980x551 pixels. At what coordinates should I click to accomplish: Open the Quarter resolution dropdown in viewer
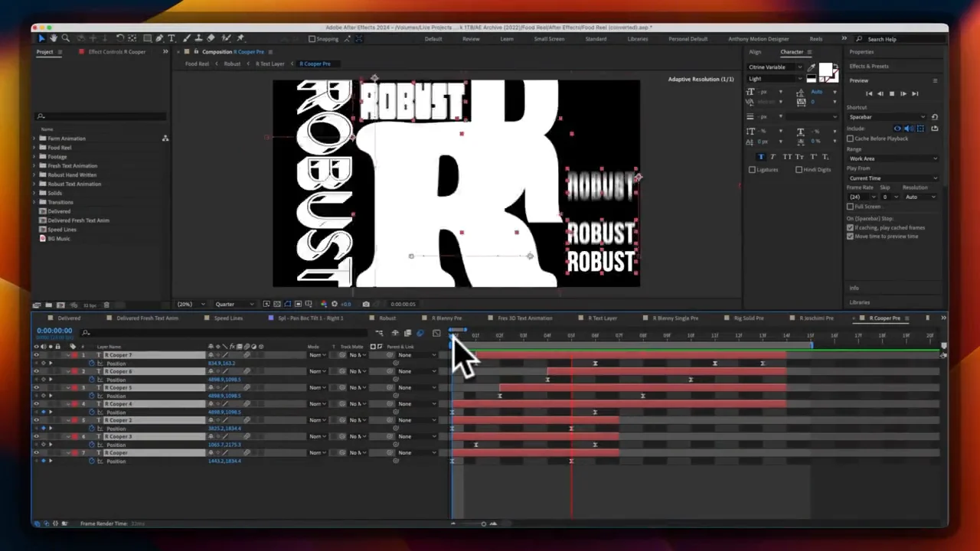pyautogui.click(x=235, y=304)
